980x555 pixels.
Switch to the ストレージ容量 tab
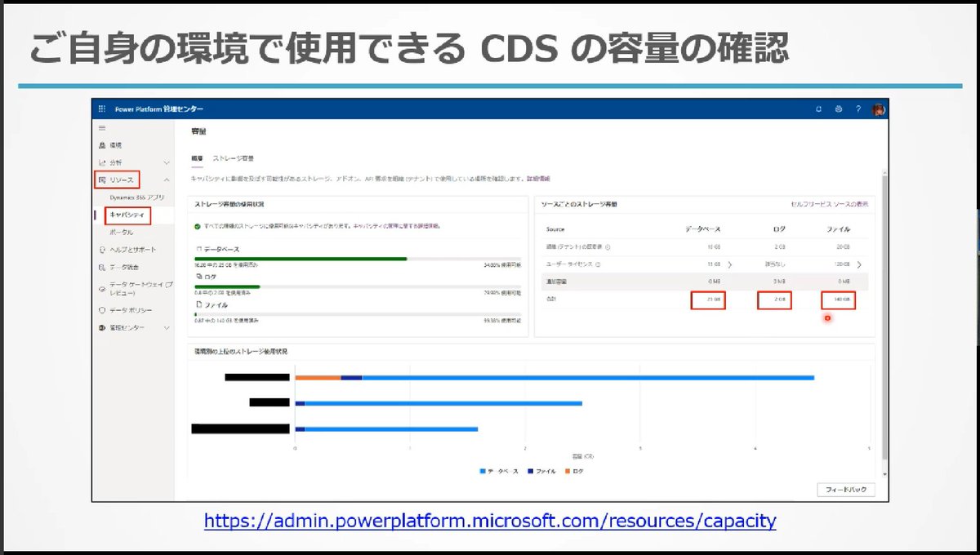(x=234, y=158)
